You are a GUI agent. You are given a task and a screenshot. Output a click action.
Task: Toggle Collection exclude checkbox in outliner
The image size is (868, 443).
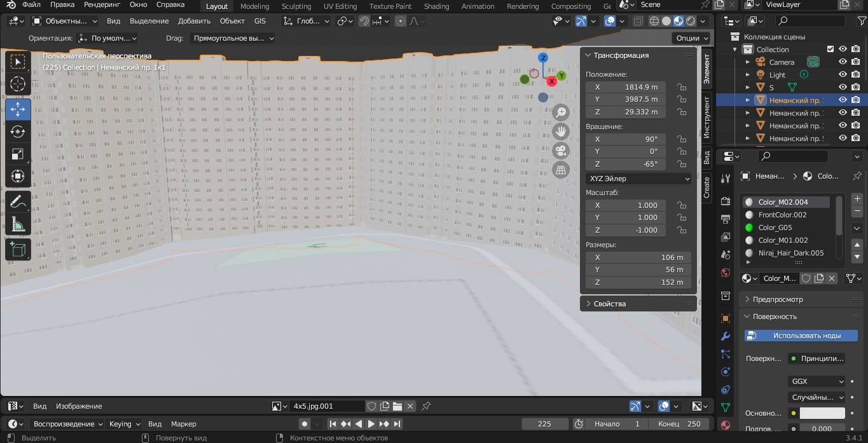click(x=830, y=50)
